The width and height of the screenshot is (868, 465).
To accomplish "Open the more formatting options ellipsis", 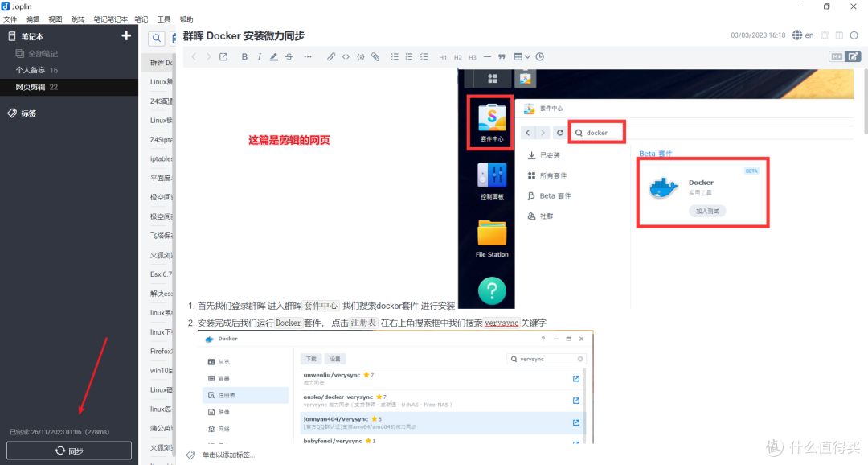I will coord(308,56).
